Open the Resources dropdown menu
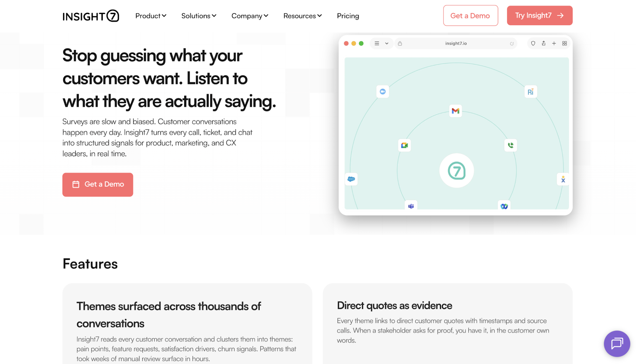 click(x=303, y=16)
